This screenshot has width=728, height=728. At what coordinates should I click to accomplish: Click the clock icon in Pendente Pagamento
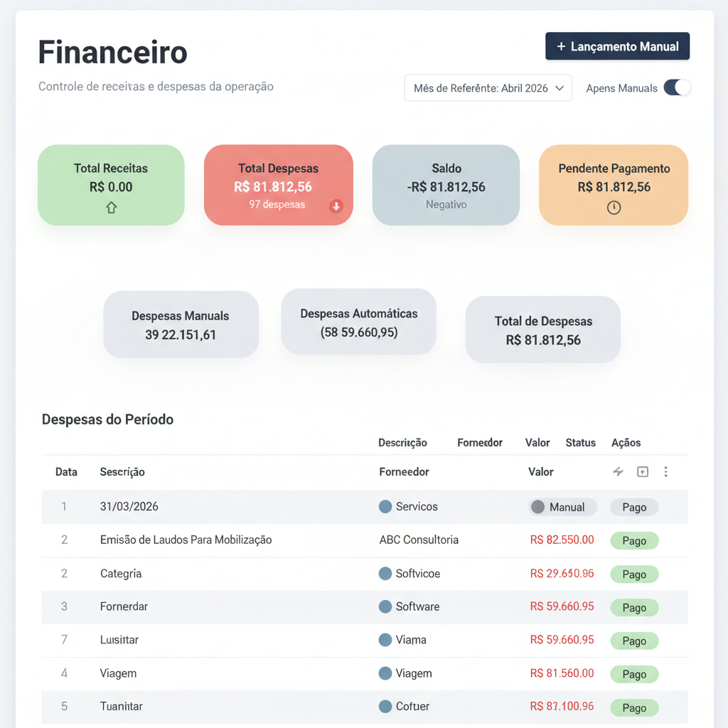tap(614, 207)
